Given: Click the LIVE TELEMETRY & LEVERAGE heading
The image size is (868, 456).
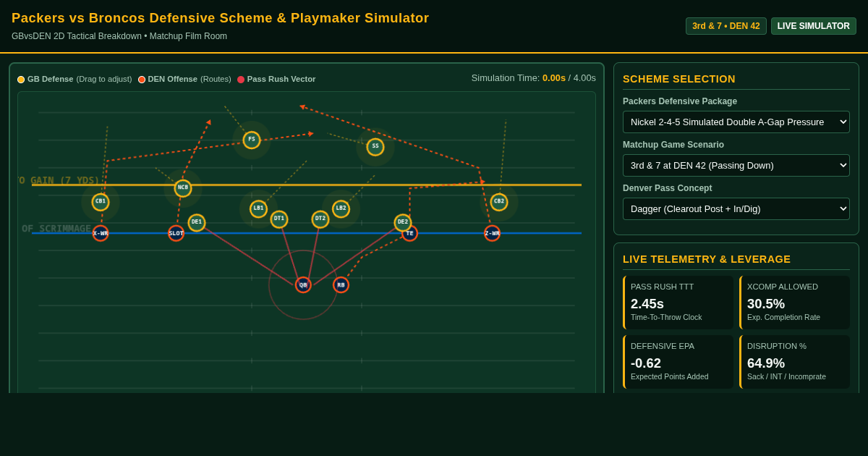Looking at the screenshot, I should tap(707, 259).
